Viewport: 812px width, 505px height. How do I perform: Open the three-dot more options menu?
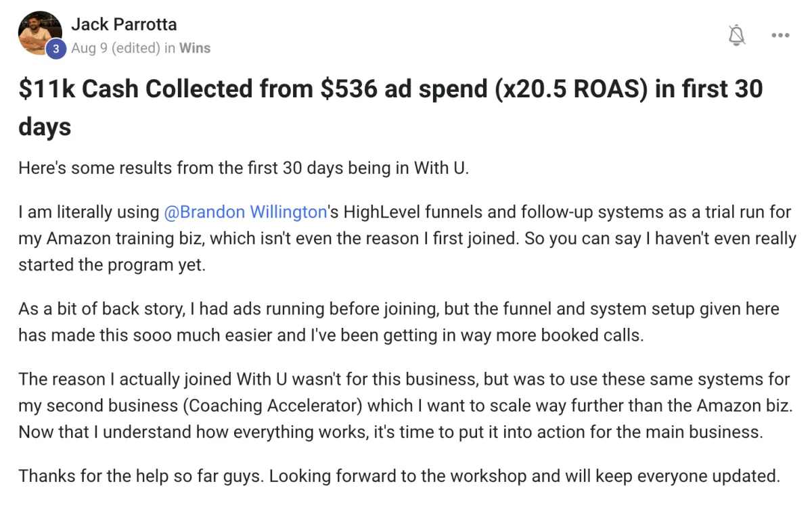[x=780, y=35]
